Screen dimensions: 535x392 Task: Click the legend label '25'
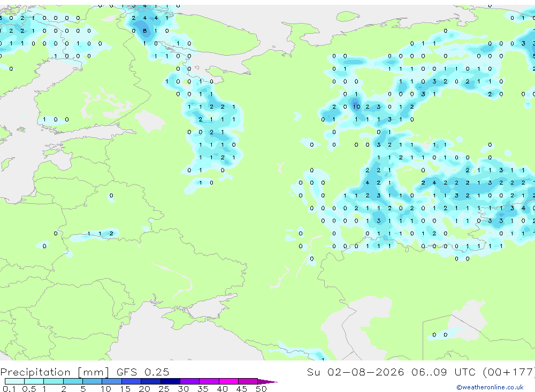164,389
